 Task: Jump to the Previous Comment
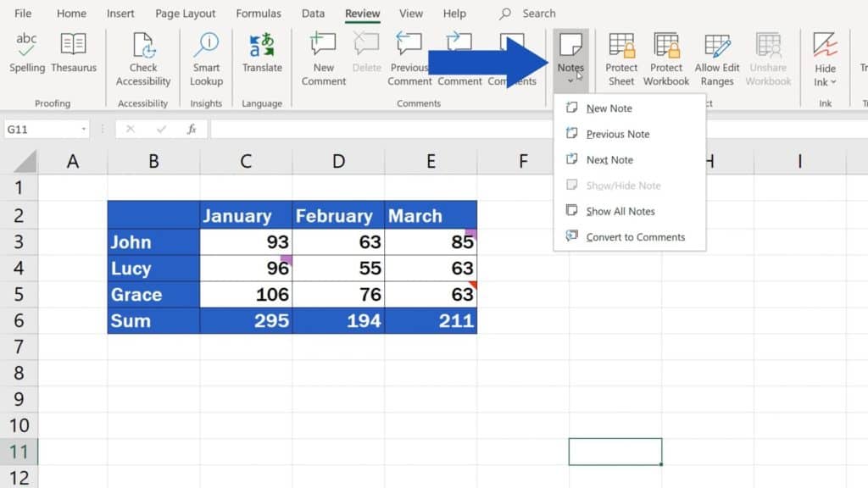click(409, 55)
